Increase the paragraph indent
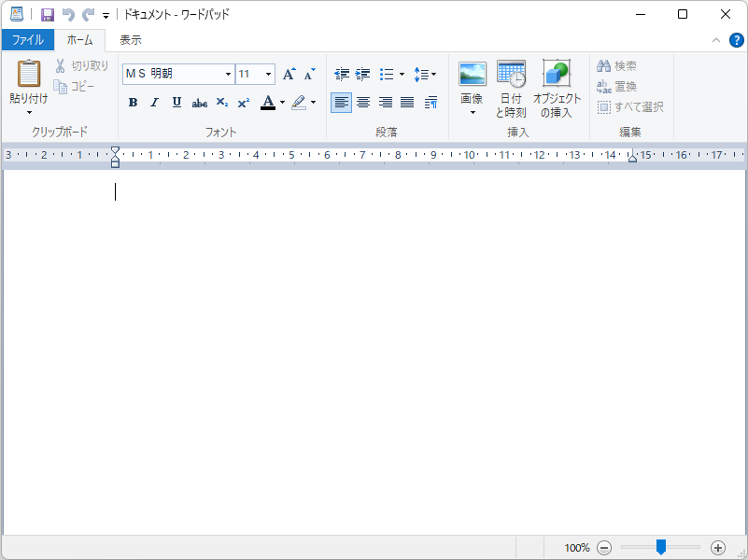748x560 pixels. 363,74
